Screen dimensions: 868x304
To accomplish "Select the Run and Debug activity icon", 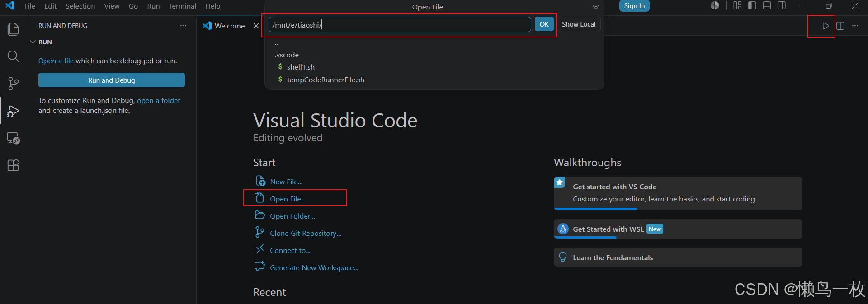I will pos(14,111).
